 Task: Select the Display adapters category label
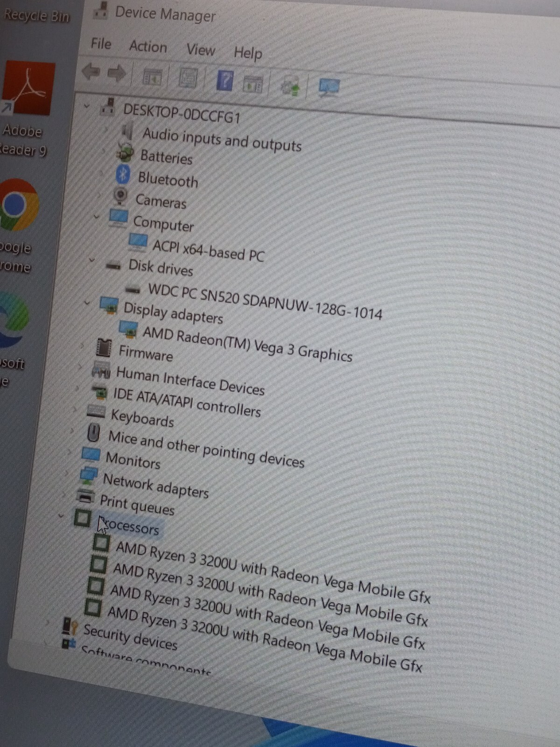click(173, 313)
